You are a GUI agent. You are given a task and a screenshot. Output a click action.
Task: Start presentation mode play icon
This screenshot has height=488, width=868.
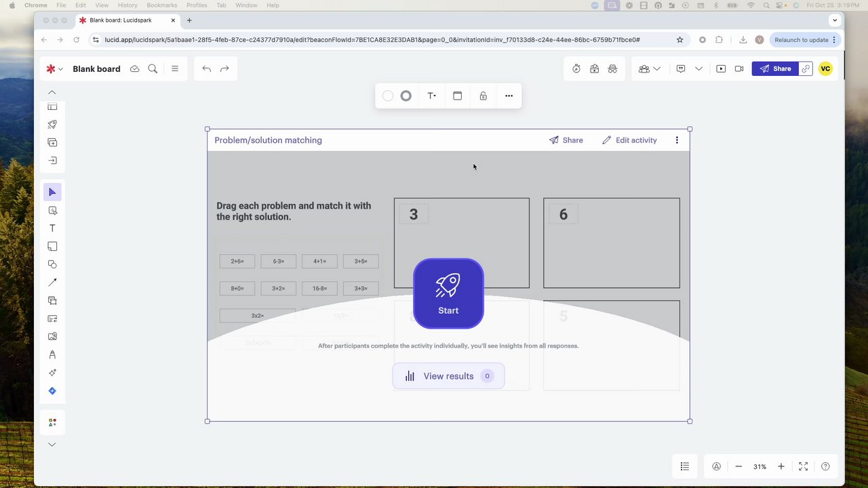tap(721, 68)
